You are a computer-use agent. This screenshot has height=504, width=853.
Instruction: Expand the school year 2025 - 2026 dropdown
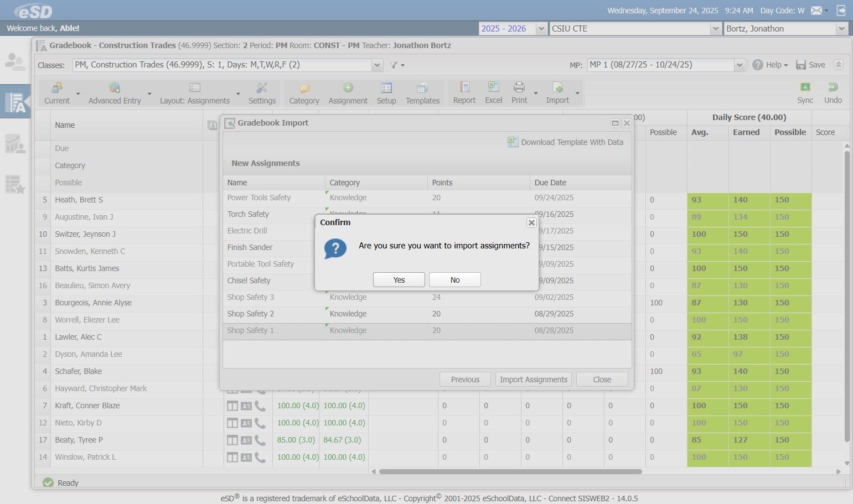(541, 29)
